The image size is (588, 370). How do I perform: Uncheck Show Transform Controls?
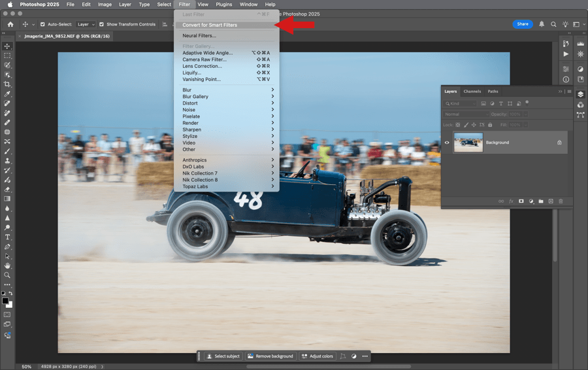(101, 24)
